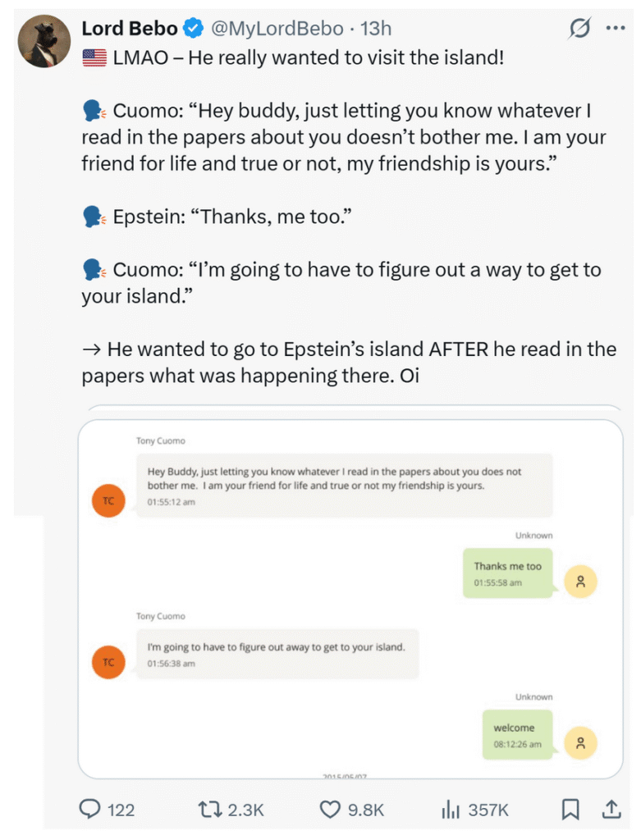Open Lord Bebo's profile avatar
Image resolution: width=641 pixels, height=840 pixels.
[x=45, y=42]
